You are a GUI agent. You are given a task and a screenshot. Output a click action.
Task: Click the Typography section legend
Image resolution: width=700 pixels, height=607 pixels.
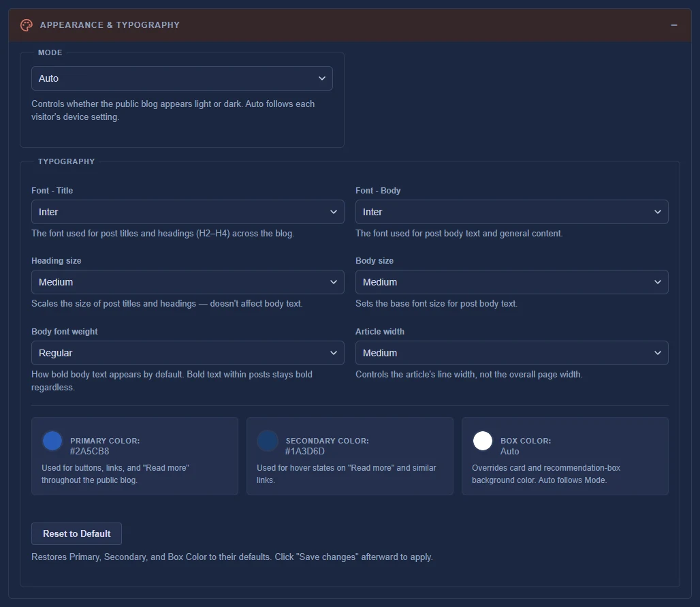coord(67,161)
